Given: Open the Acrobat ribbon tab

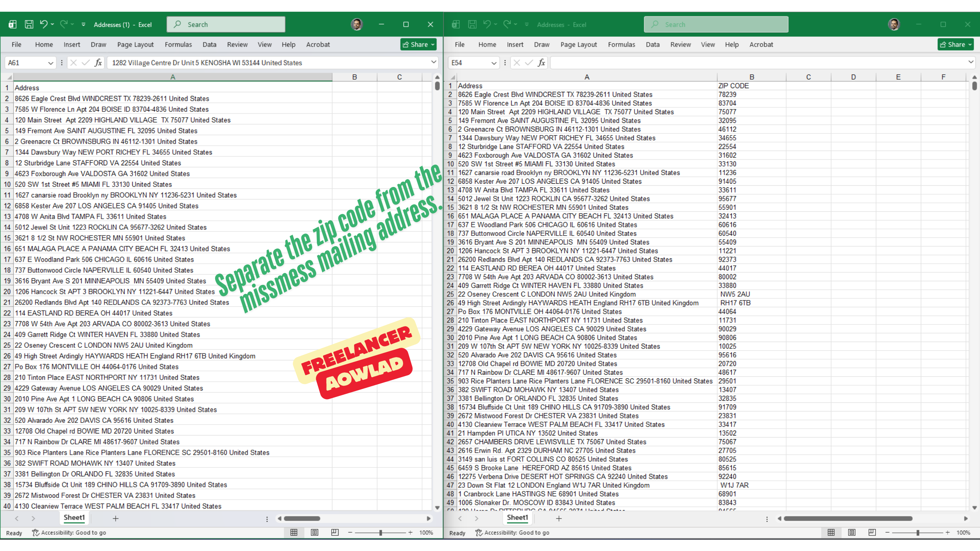Looking at the screenshot, I should (318, 44).
